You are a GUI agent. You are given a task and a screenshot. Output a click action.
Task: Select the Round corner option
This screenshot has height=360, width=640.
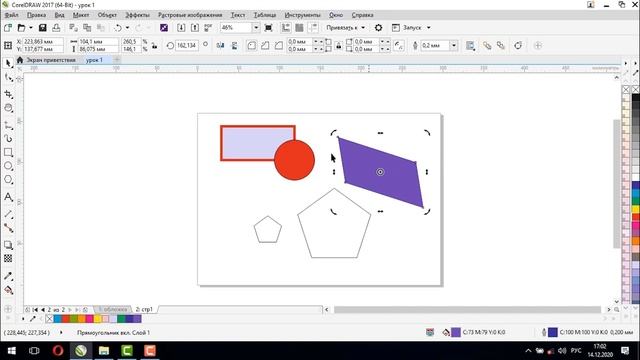point(251,45)
